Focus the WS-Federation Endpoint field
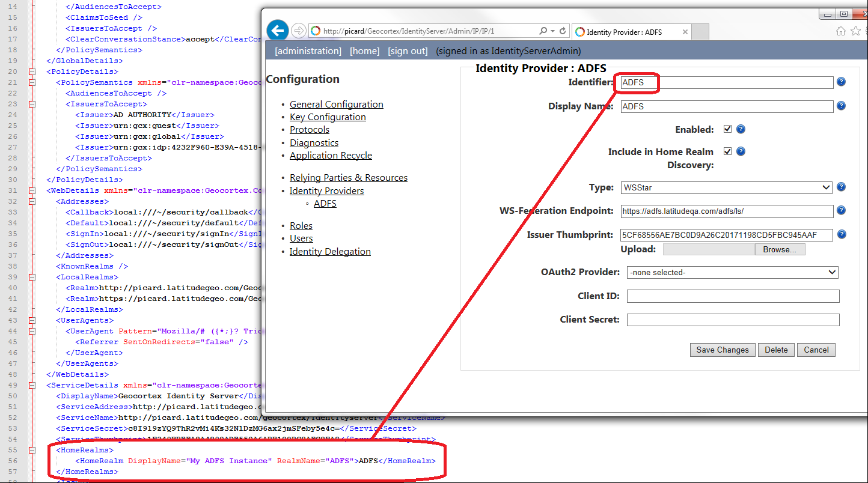Viewport: 868px width, 483px height. pyautogui.click(x=727, y=211)
